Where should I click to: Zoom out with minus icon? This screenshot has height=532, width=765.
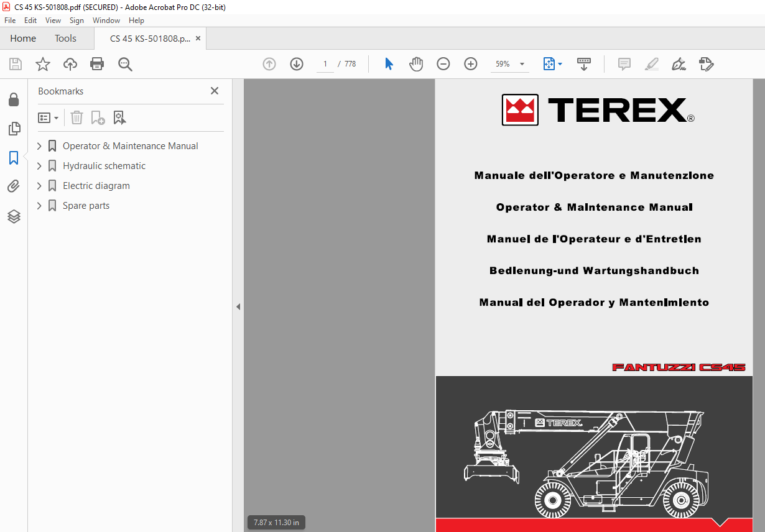pos(443,64)
